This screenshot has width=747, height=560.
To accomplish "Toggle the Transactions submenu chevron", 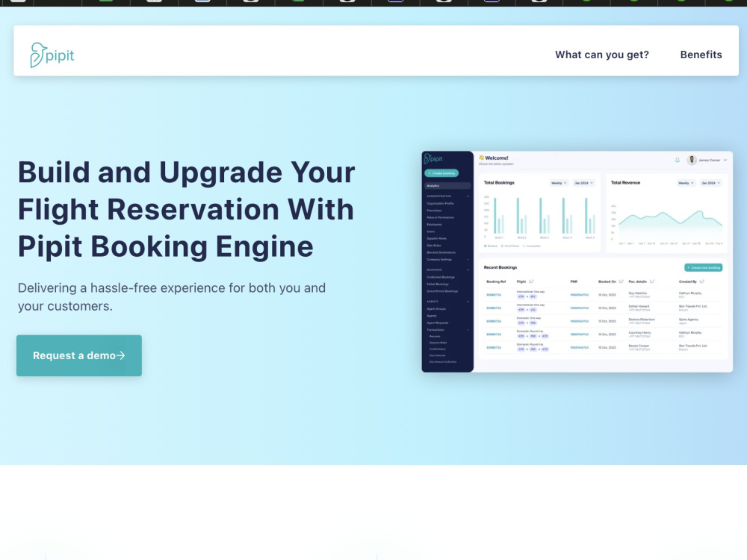I will pos(468,330).
